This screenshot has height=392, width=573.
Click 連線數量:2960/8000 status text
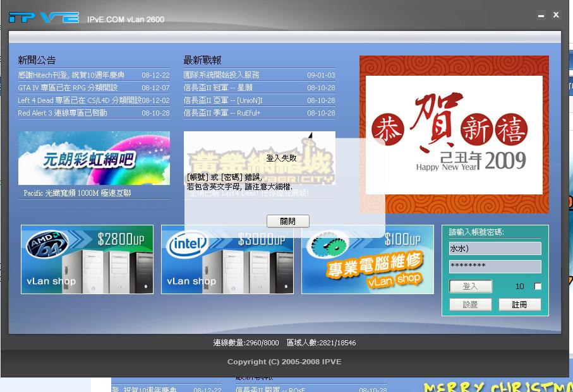[x=246, y=342]
